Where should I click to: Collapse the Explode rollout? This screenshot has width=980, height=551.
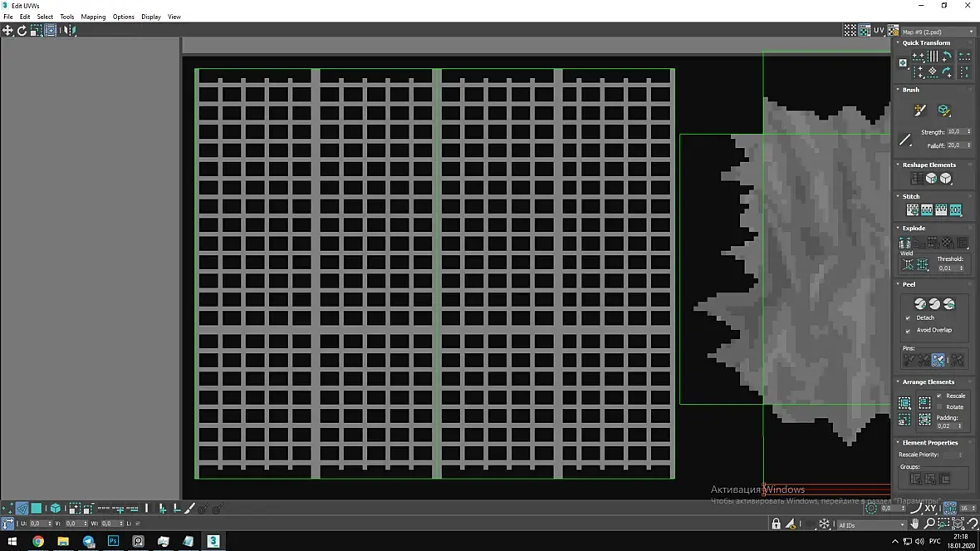click(x=898, y=229)
